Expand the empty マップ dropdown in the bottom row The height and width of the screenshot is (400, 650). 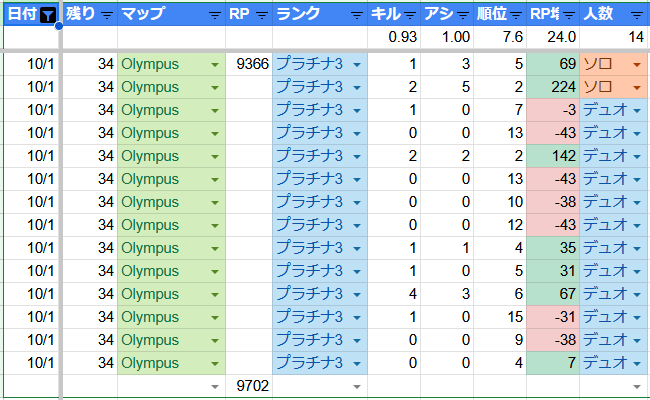[x=214, y=385]
